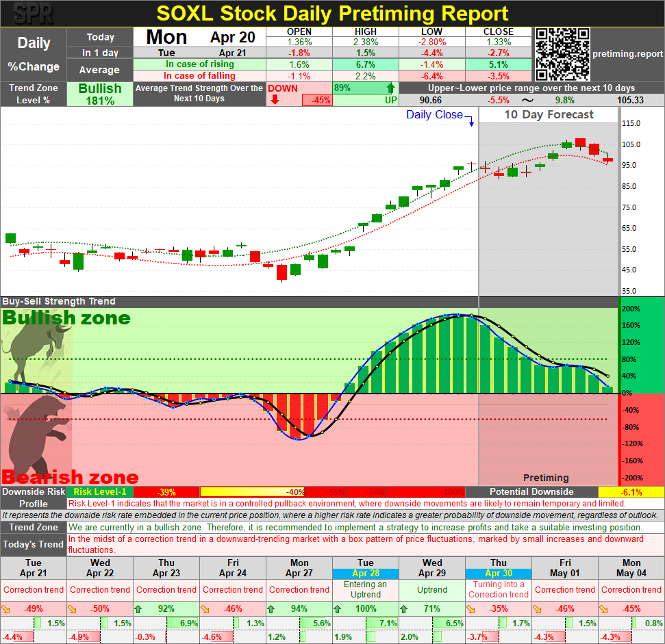Select the HIGH column header
Screen dimensions: 665x644
click(x=366, y=31)
